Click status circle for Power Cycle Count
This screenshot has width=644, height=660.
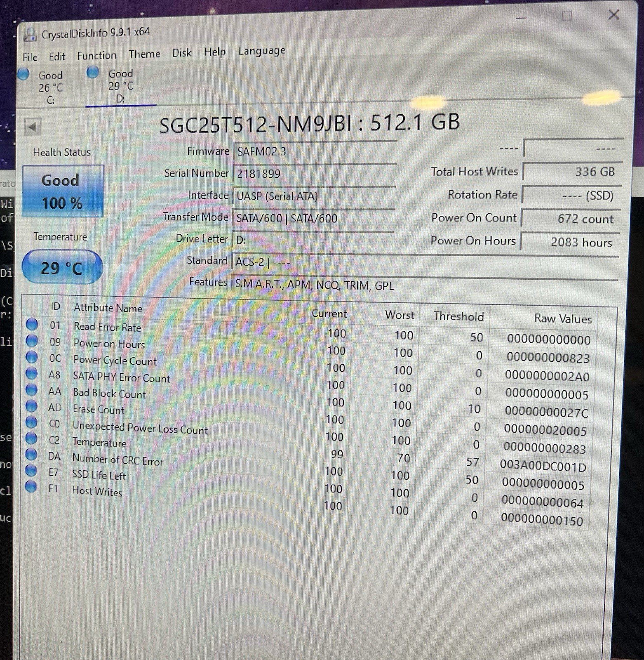point(32,357)
